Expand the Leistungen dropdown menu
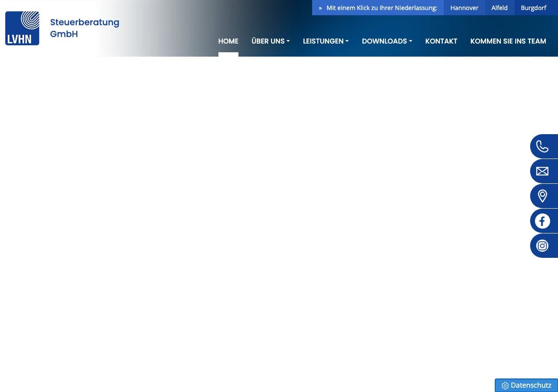The width and height of the screenshot is (558, 392). tap(326, 41)
